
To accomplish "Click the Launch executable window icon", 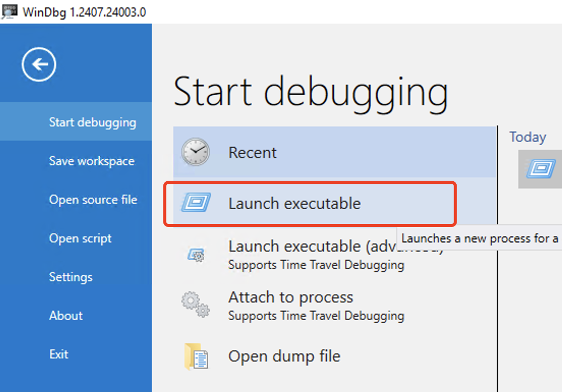I will [x=196, y=203].
